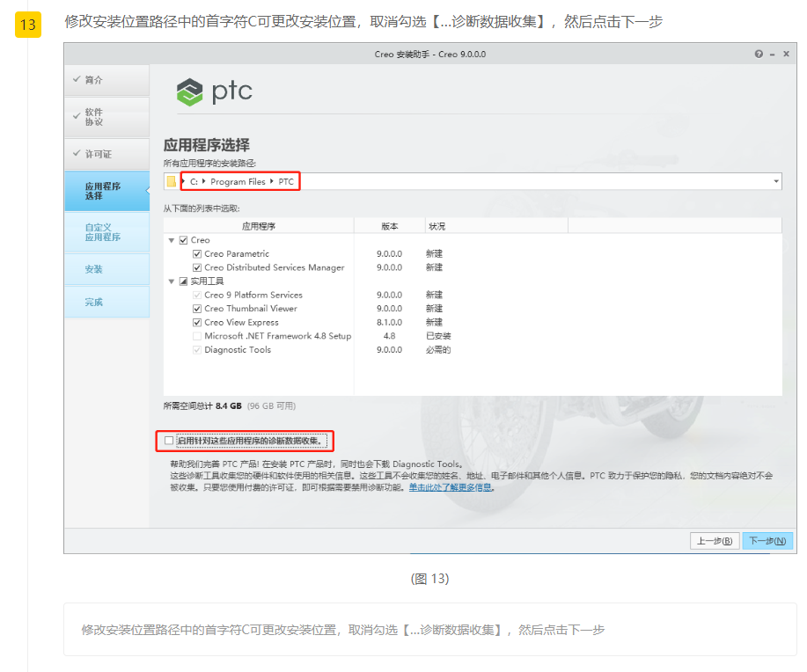Expand the arrow before C: in path
Screen dimensions: 807x672
[183, 181]
